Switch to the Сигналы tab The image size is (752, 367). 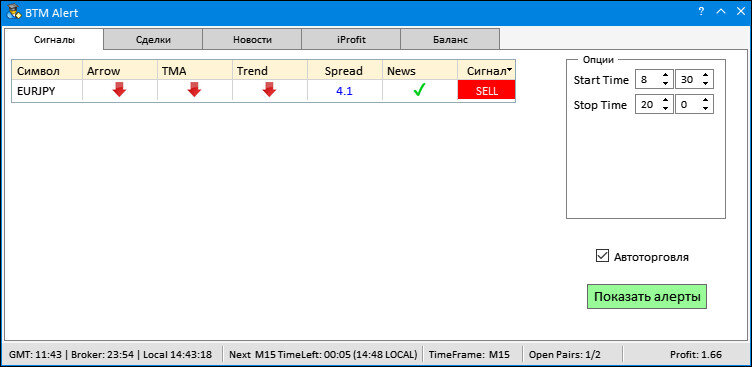pos(54,39)
